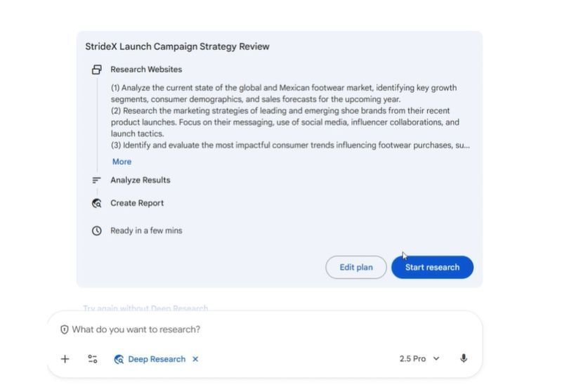Open the 2.5 Pro model dropdown
This screenshot has width=562, height=392.
tap(419, 359)
